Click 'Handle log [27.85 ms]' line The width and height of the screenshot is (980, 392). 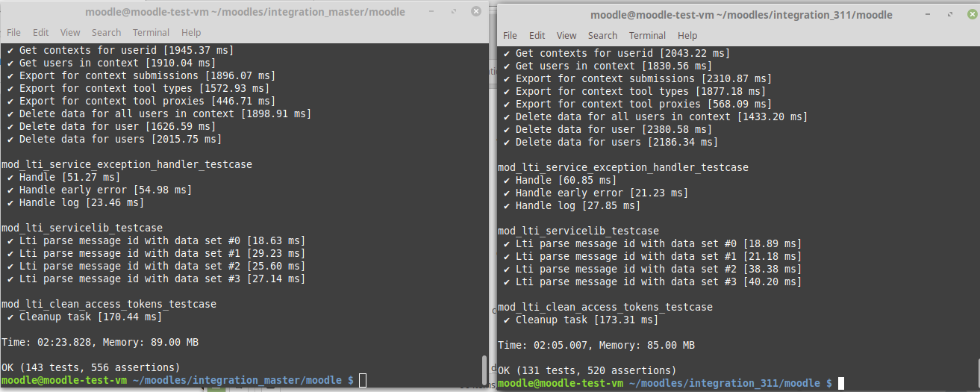tap(571, 205)
